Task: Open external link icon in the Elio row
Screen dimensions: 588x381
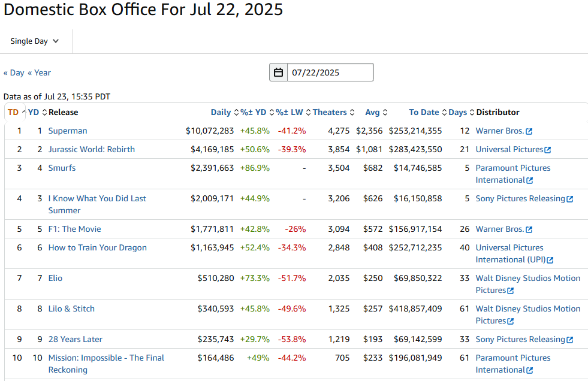Action: [510, 291]
